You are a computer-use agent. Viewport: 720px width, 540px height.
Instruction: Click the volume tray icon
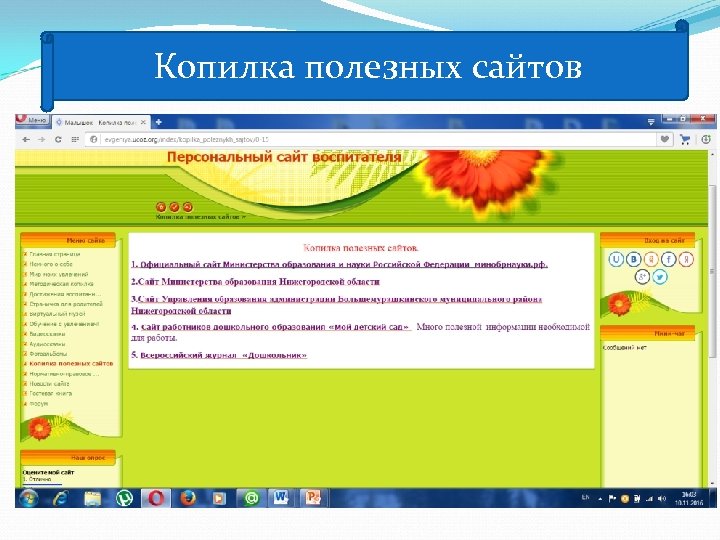click(662, 498)
